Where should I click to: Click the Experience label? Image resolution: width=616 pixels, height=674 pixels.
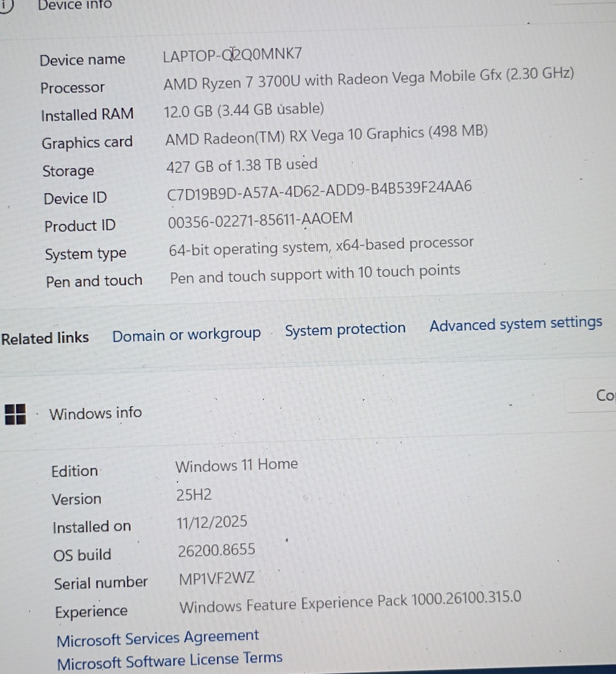pyautogui.click(x=91, y=611)
